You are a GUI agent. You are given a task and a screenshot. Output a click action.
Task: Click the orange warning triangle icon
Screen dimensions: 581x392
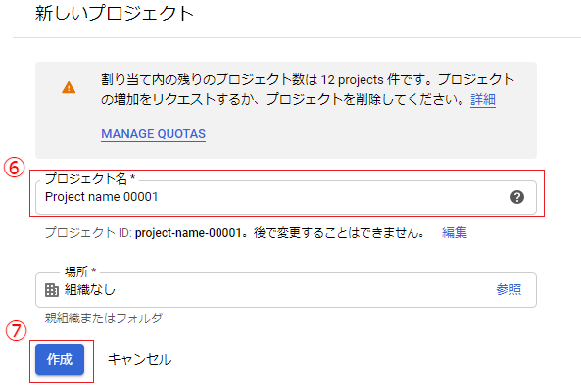tap(69, 88)
